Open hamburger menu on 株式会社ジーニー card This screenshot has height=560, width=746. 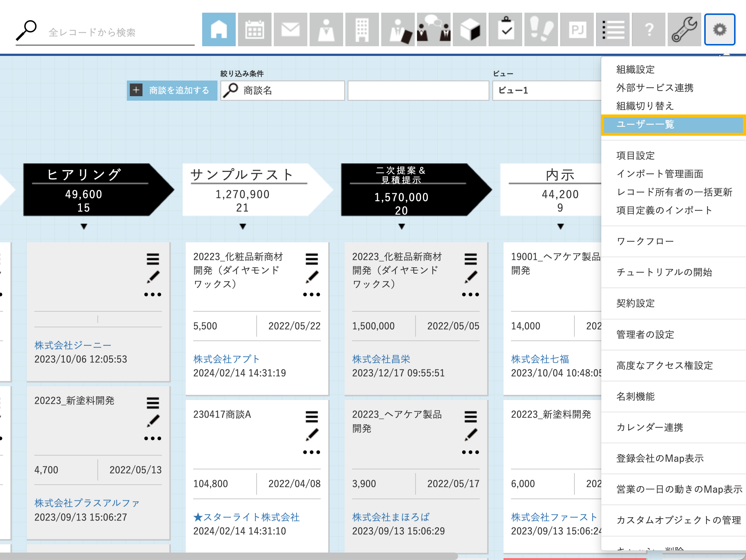pos(153,259)
